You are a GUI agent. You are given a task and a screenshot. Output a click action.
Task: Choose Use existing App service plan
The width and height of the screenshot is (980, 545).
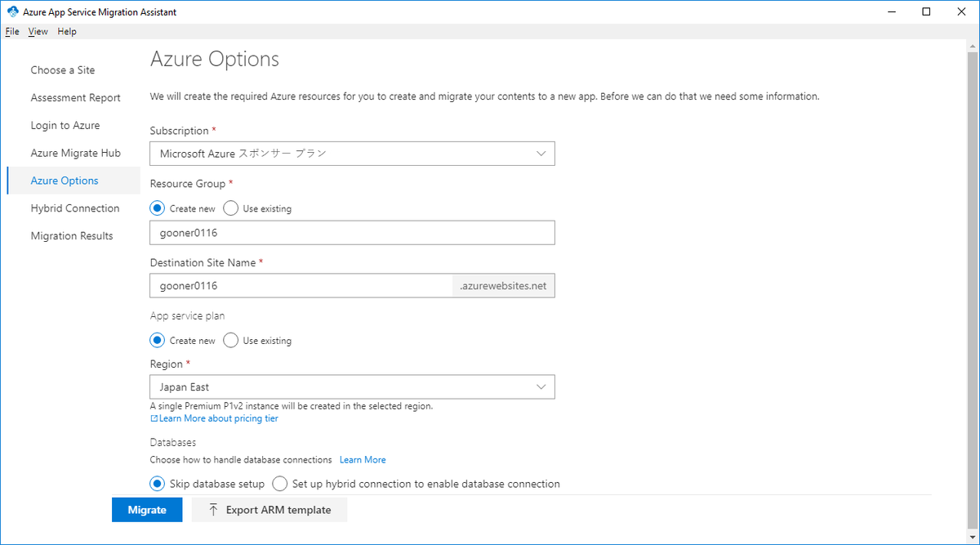tap(230, 341)
